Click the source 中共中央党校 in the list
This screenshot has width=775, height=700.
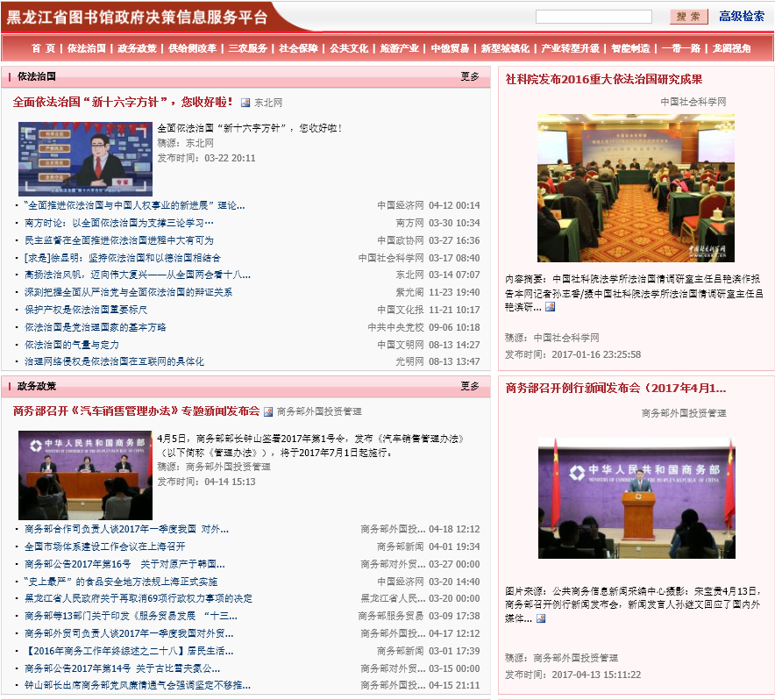(396, 327)
